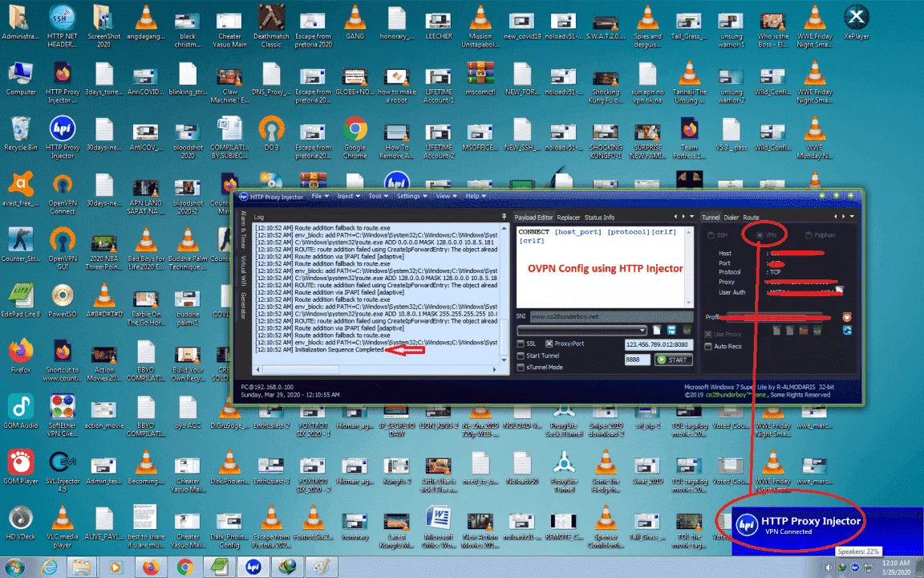Open Internet Explorer from the taskbar
Screen dimensions: 924x578
51,568
